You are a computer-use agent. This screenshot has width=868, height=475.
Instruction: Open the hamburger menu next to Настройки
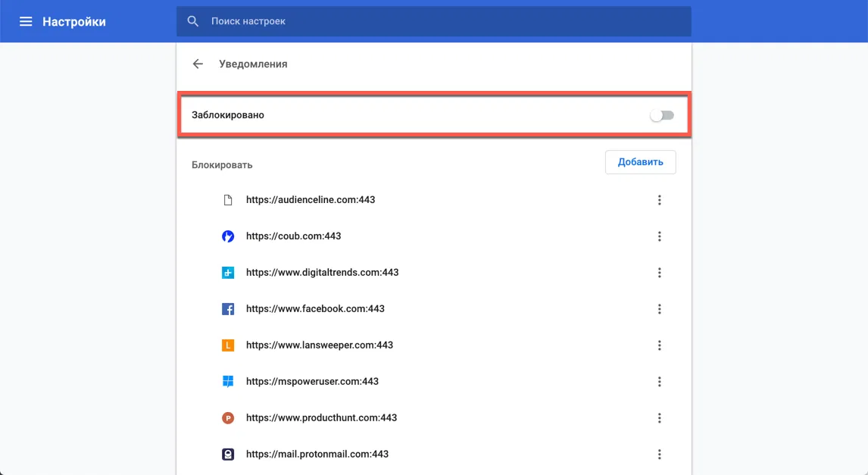click(x=25, y=21)
